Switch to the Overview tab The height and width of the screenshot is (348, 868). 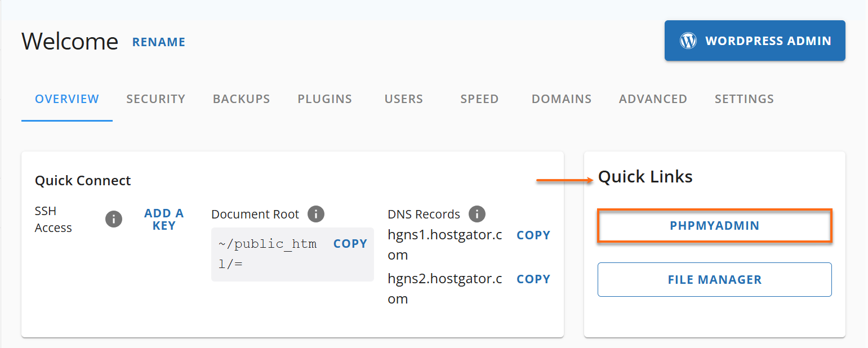point(67,99)
